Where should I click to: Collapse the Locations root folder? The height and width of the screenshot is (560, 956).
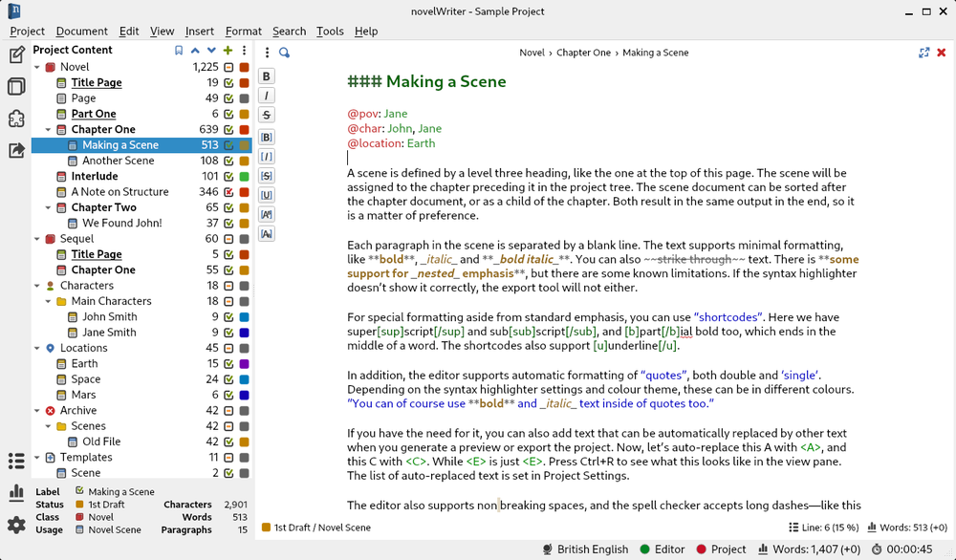[37, 348]
